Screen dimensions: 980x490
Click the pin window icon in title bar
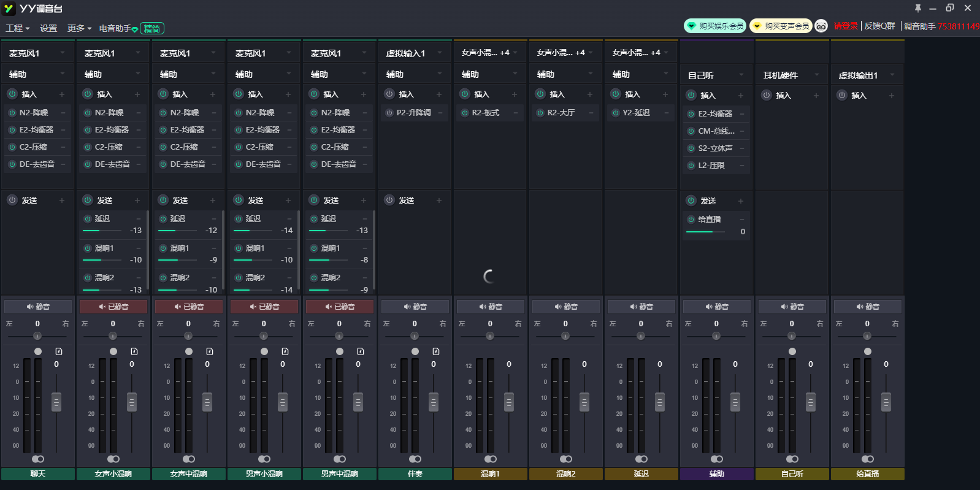click(x=917, y=8)
